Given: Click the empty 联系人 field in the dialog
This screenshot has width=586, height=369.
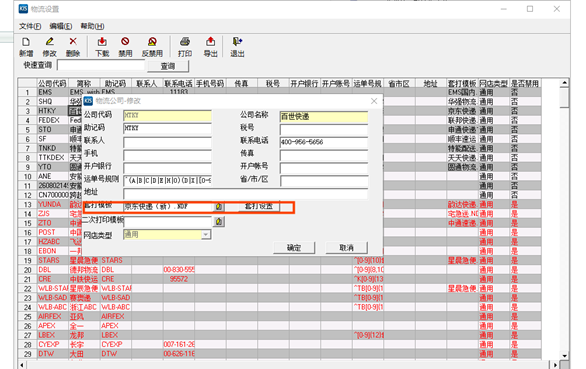Looking at the screenshot, I should coord(167,142).
